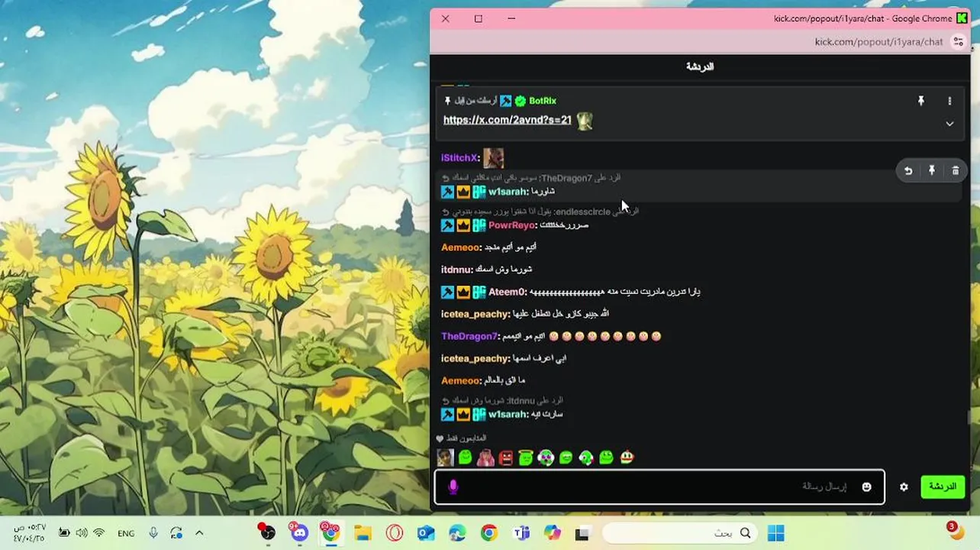Open Discord from taskbar
Viewport: 980px width, 550px height.
(x=298, y=532)
